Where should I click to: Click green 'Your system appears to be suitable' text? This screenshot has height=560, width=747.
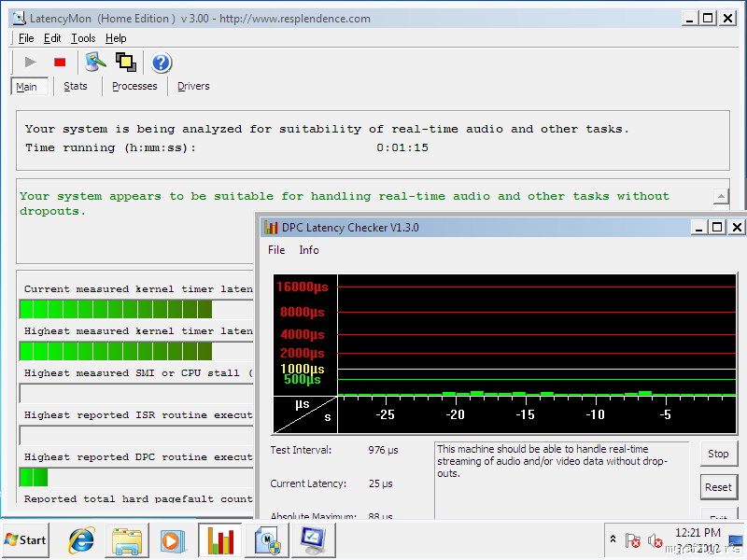click(x=344, y=203)
